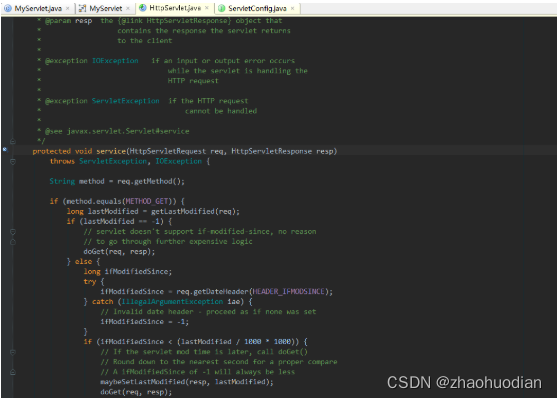The image size is (557, 399).
Task: Close the HttpServlet.java tab
Action: (x=207, y=8)
